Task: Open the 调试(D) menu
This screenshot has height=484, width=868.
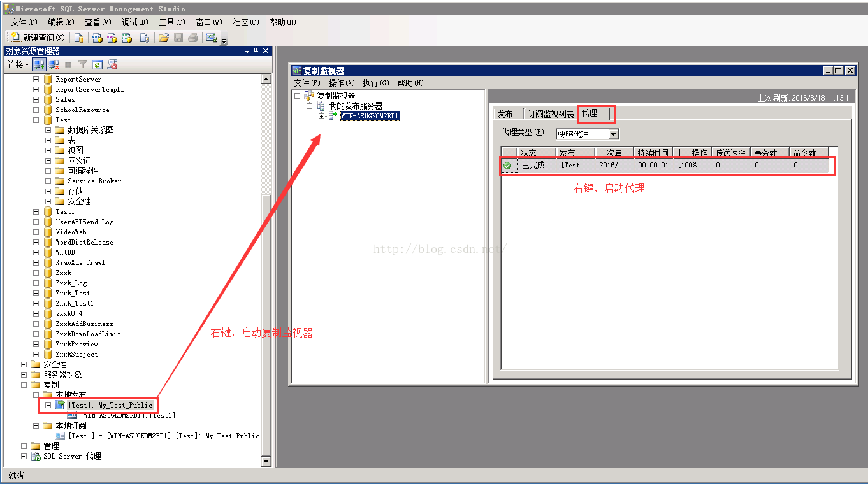Action: click(135, 22)
